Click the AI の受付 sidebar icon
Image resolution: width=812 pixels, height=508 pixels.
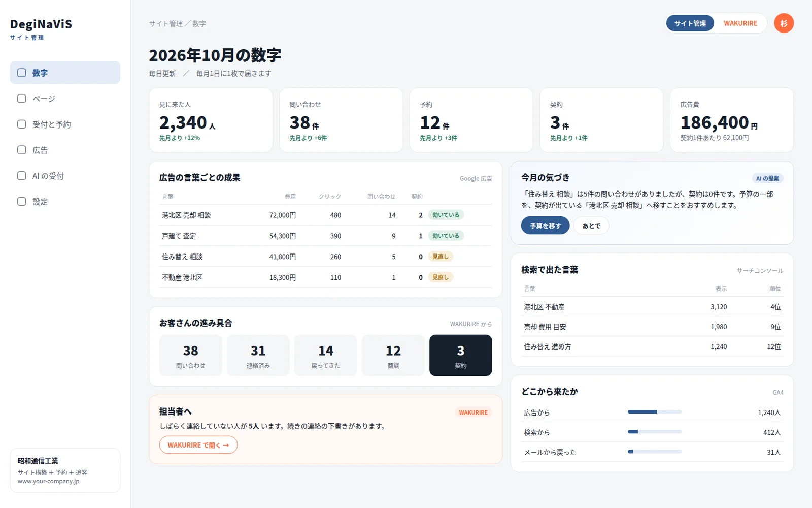[22, 176]
